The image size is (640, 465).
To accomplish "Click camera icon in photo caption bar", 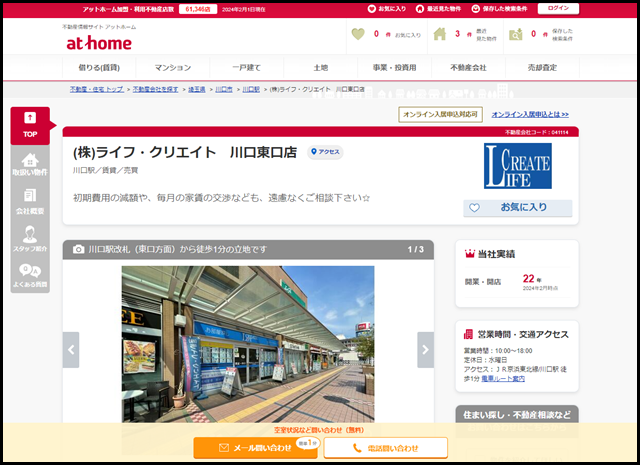I will click(x=78, y=249).
